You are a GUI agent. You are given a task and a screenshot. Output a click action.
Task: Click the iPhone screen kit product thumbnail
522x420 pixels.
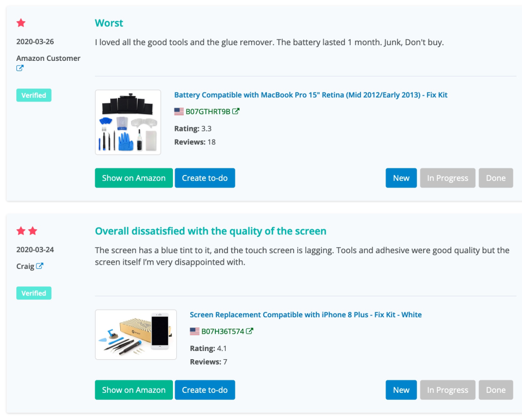[x=136, y=334]
